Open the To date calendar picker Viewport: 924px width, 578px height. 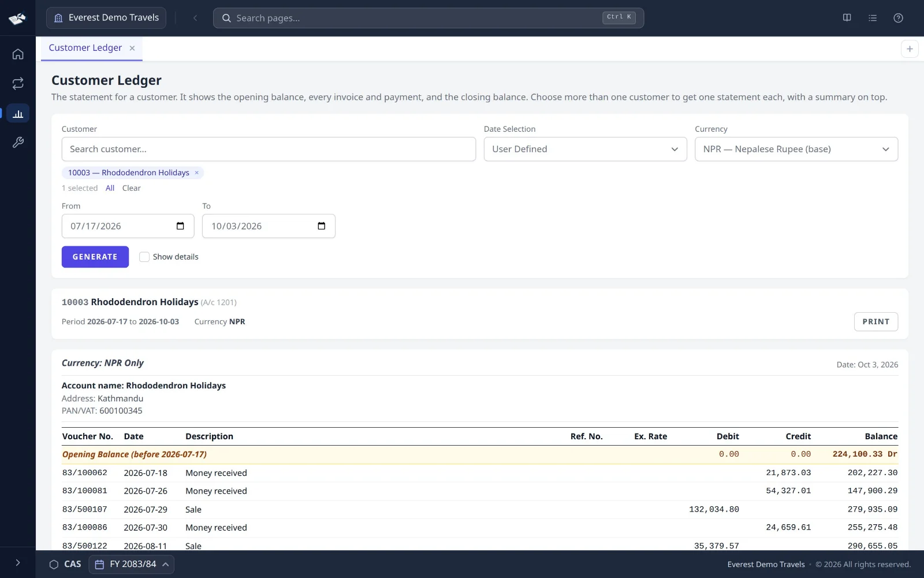coord(322,226)
